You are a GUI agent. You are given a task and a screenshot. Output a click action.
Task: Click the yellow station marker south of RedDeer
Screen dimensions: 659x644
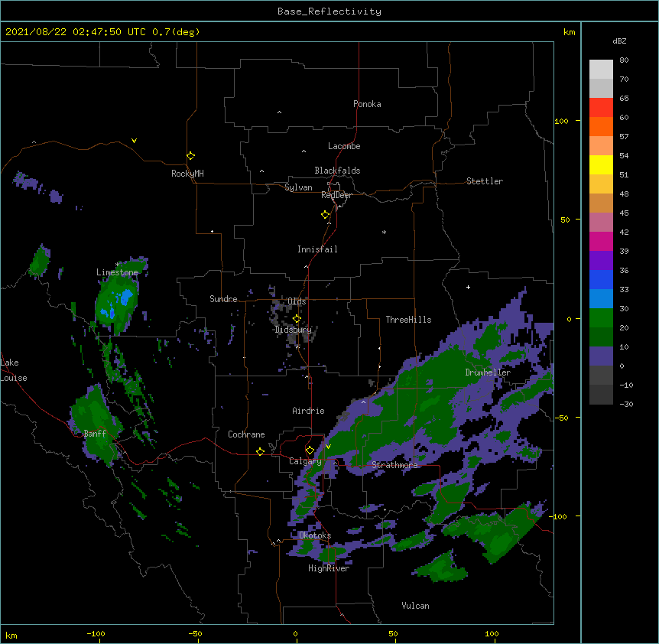click(x=325, y=215)
